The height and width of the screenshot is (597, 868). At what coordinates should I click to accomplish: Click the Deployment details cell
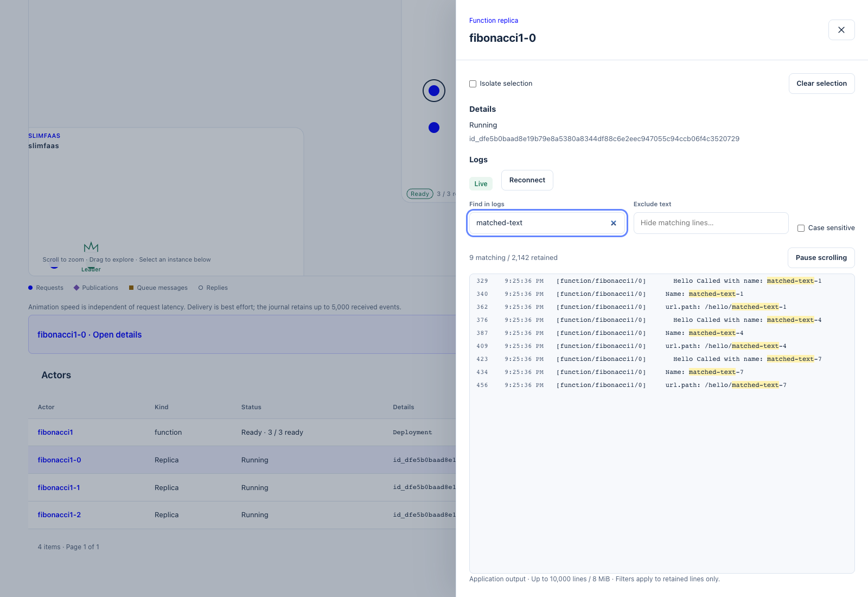coord(412,433)
